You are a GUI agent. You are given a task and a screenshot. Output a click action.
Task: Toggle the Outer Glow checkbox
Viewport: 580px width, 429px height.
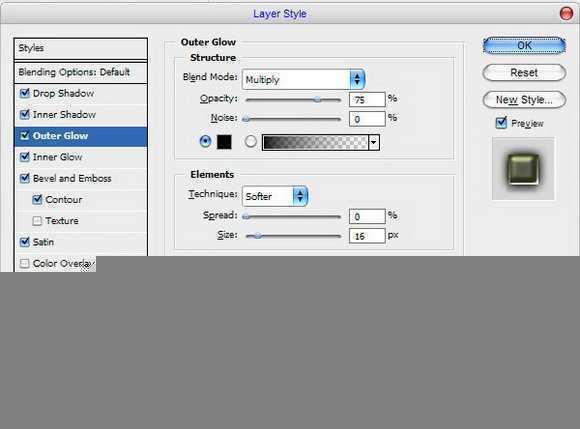(x=25, y=136)
